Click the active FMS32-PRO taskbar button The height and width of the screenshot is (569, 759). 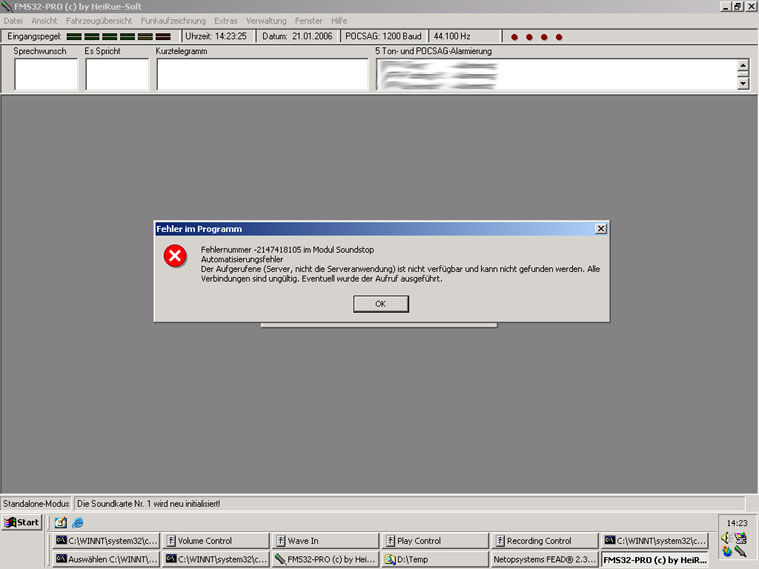(x=654, y=559)
